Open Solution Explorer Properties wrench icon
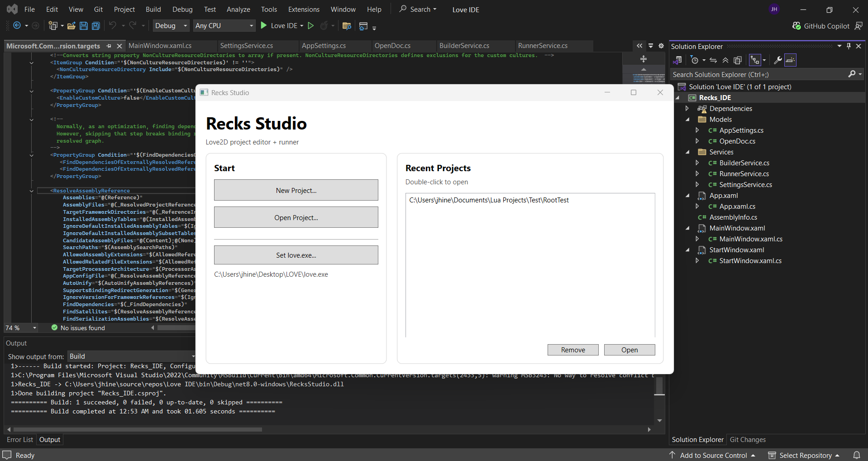The image size is (868, 461). click(778, 60)
